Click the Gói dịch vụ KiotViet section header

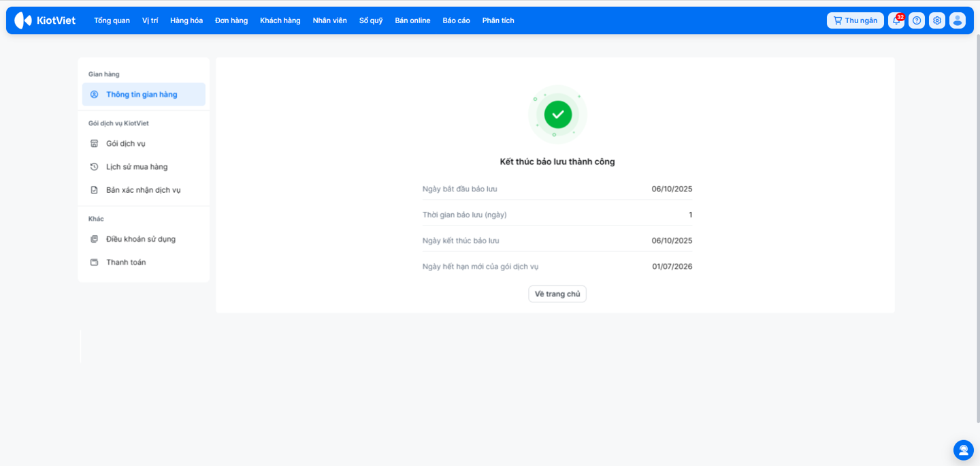coord(118,123)
